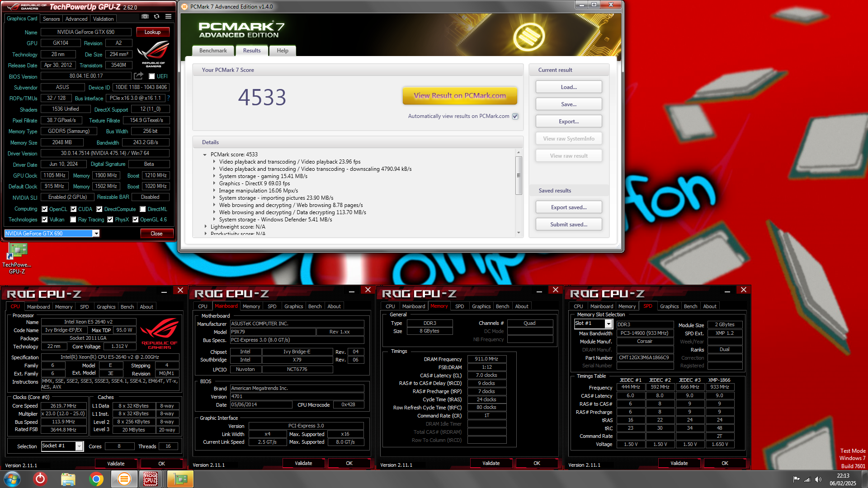Click the PCMark 7 title bar app icon

184,7
